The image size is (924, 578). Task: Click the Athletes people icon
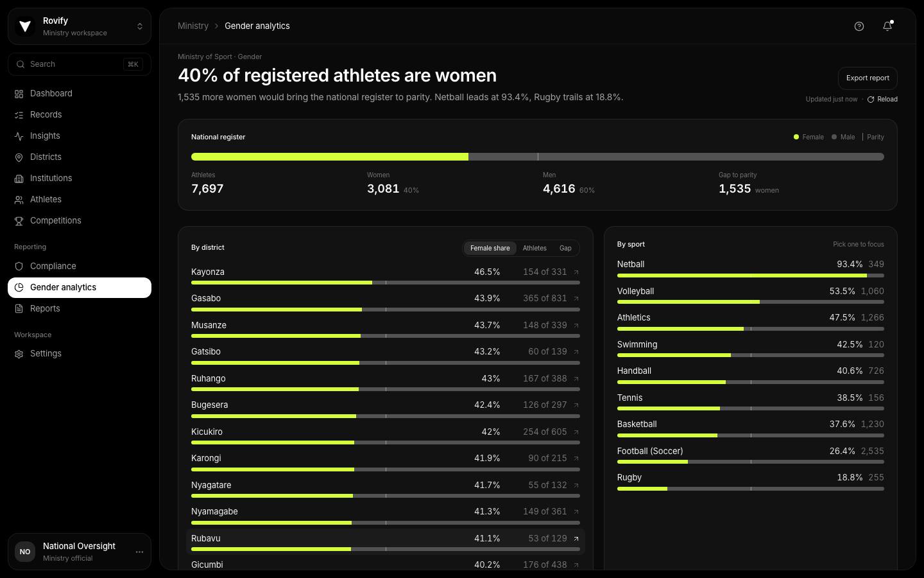pyautogui.click(x=19, y=200)
